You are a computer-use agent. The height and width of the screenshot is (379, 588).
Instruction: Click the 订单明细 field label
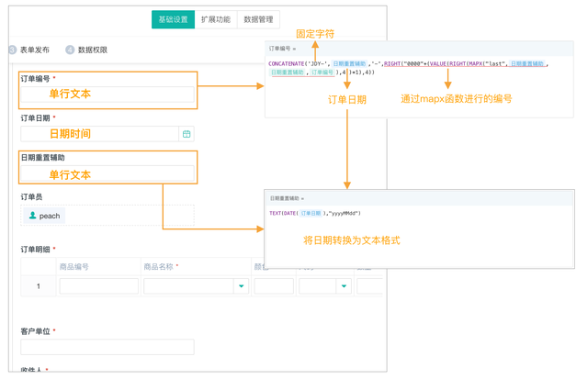pyautogui.click(x=35, y=249)
